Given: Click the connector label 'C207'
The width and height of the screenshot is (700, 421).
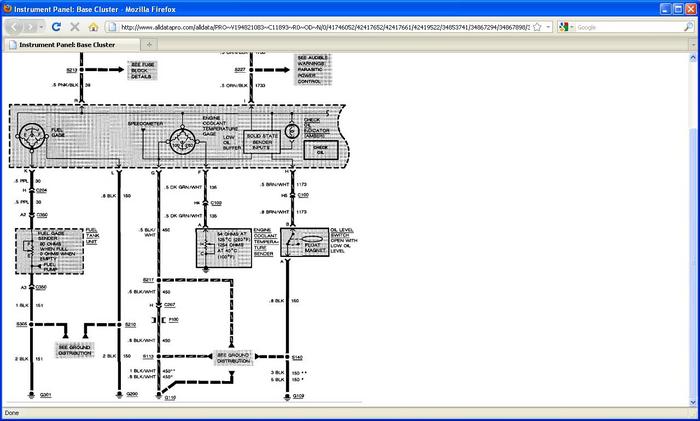Looking at the screenshot, I should 170,305.
